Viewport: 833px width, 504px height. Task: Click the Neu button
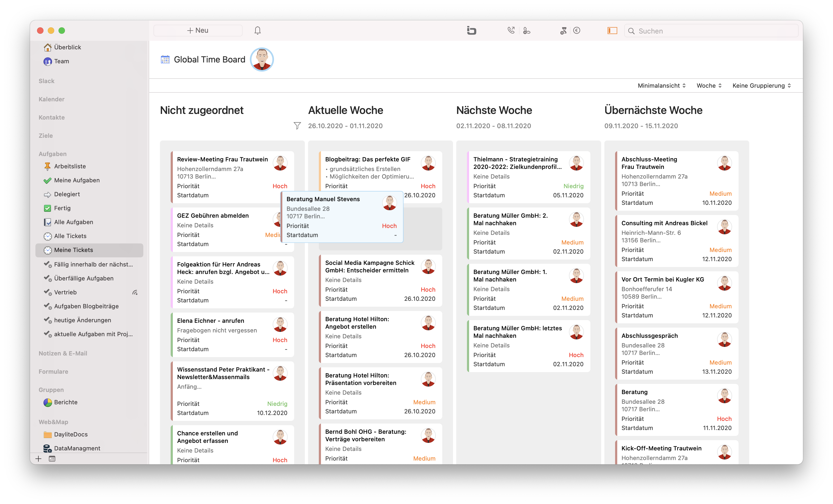point(198,30)
